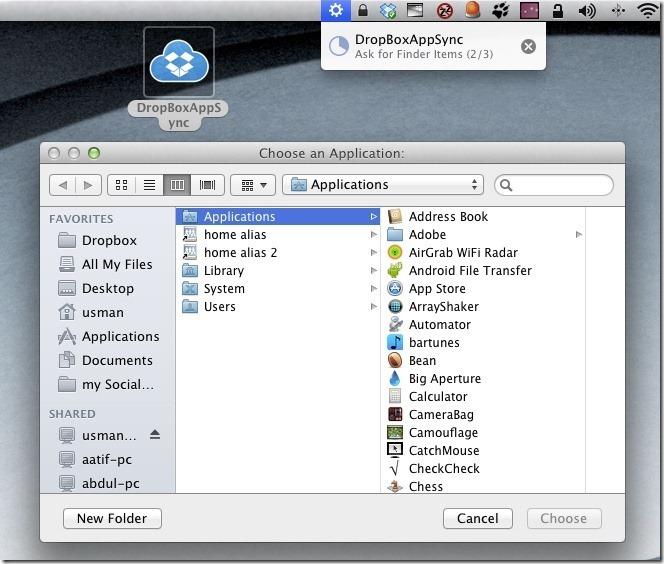
Task: Select Documents in the sidebar
Action: click(105, 361)
